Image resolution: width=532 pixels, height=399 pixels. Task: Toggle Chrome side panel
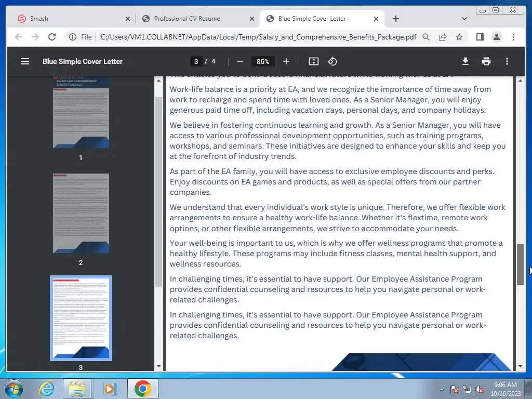click(x=480, y=37)
